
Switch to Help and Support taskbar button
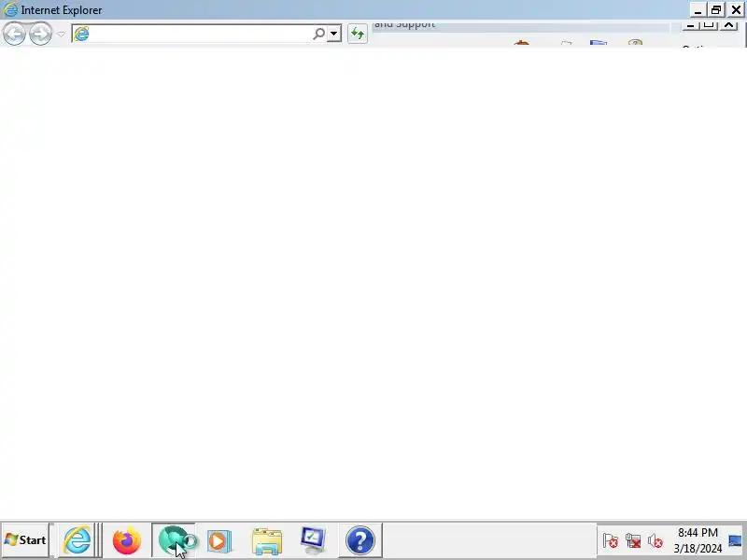pyautogui.click(x=360, y=540)
